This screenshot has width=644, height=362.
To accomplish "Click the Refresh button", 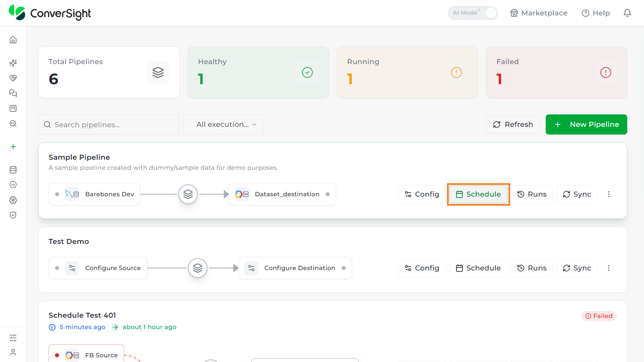I will click(513, 124).
